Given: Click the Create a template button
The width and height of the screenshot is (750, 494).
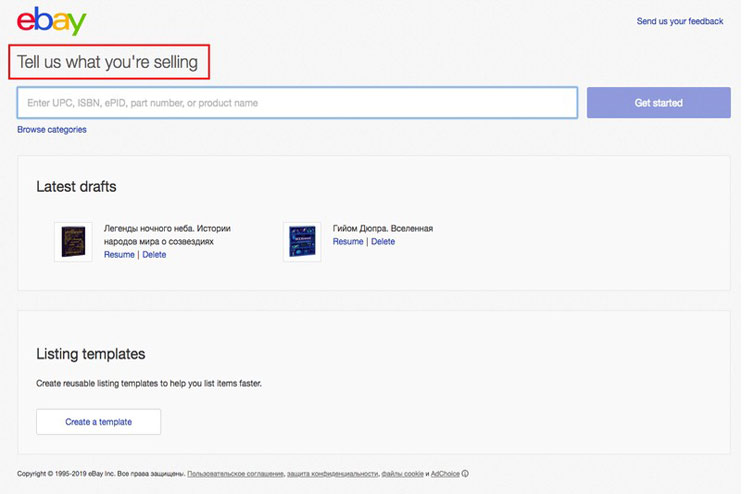Looking at the screenshot, I should (99, 422).
